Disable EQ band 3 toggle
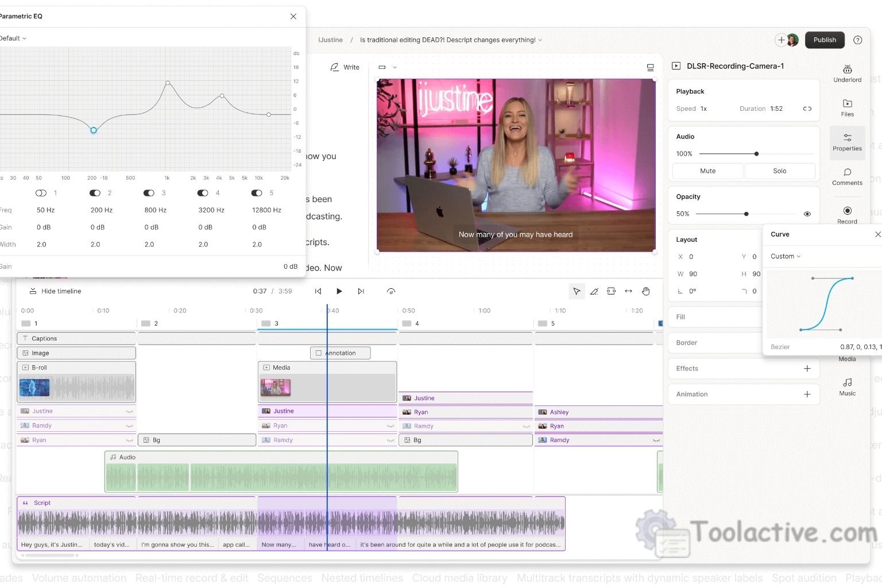Screen dimensions: 882x588 point(149,193)
